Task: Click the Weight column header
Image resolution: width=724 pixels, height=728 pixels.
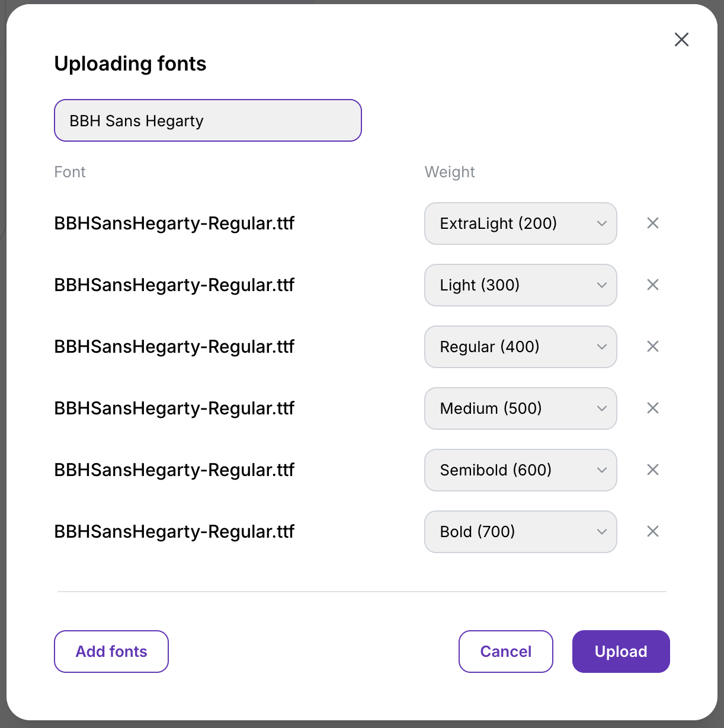Action: click(x=450, y=172)
